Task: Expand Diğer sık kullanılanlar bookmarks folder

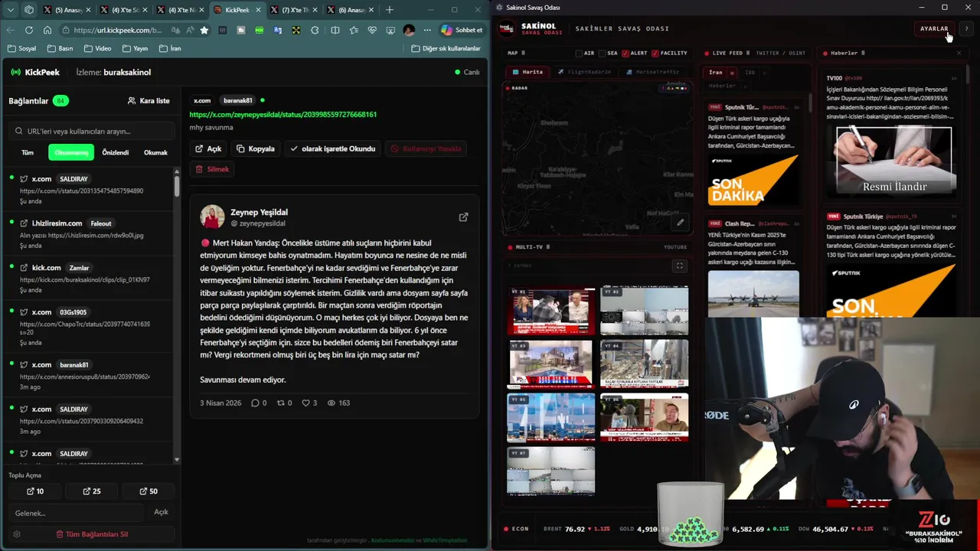Action: (446, 48)
